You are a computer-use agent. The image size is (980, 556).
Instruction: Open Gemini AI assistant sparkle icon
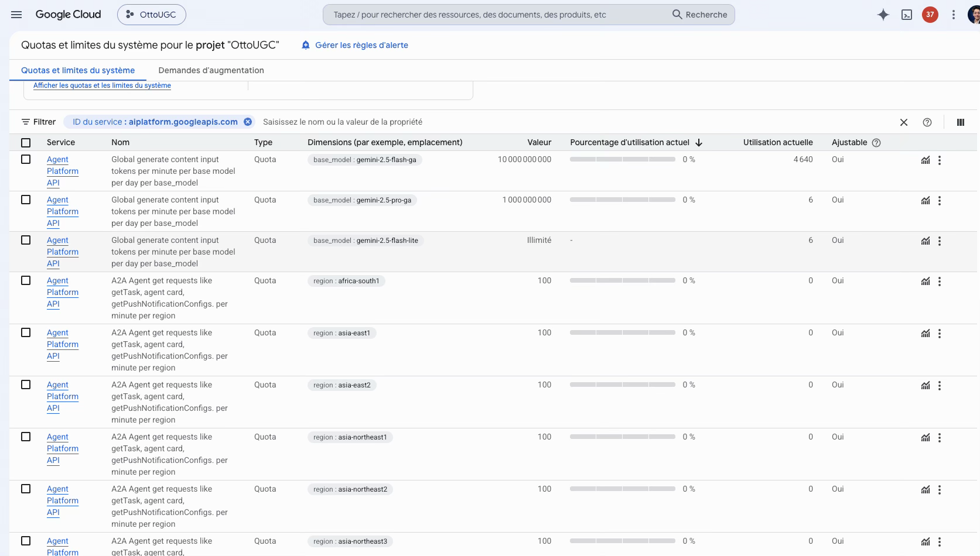coord(883,15)
